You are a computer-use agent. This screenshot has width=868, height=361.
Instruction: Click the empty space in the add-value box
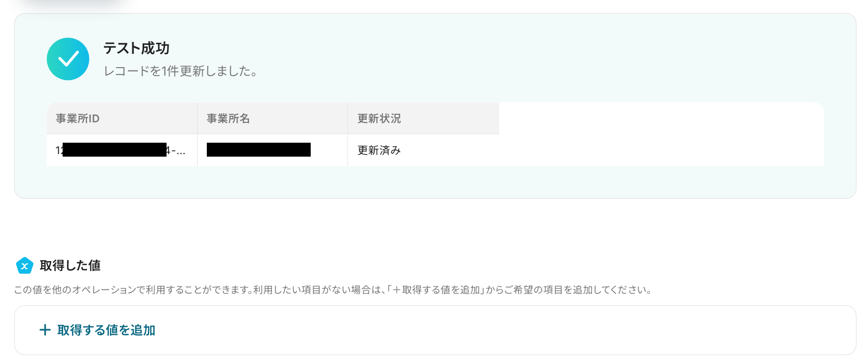tap(497, 330)
